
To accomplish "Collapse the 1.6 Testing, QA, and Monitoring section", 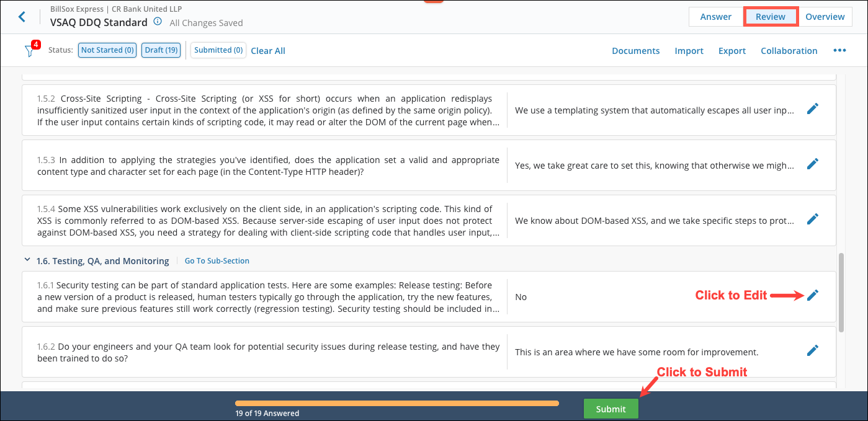I will pyautogui.click(x=27, y=261).
